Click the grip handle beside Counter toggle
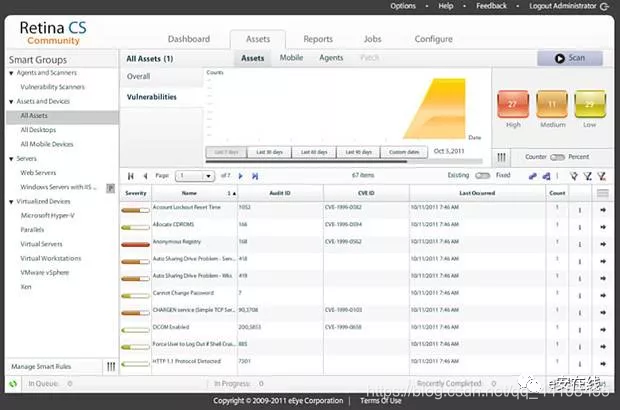This screenshot has width=620, height=410. point(501,157)
